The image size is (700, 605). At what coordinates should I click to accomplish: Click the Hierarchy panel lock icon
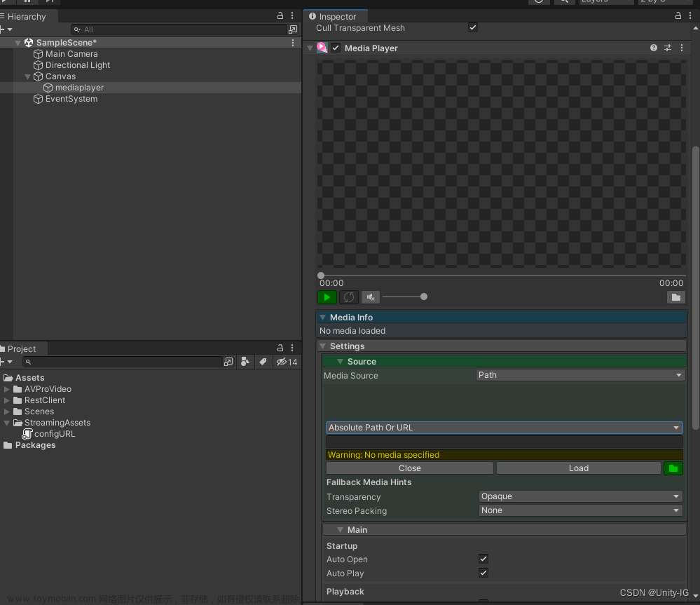(280, 15)
